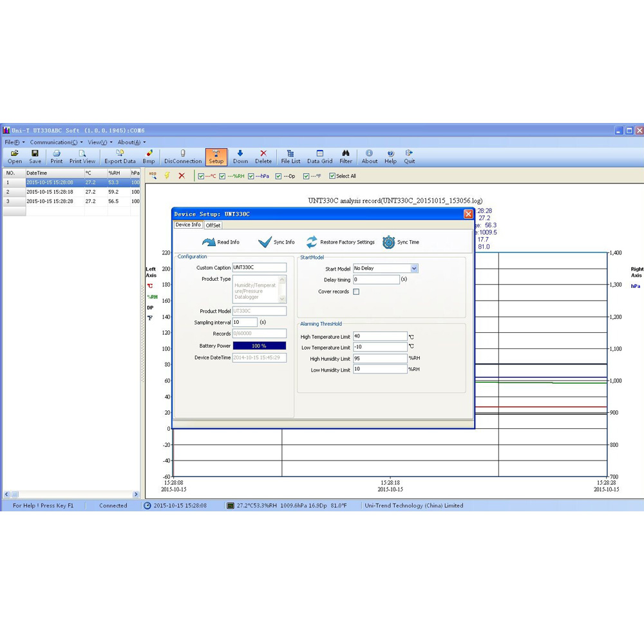
Task: Open the Communication menu
Action: pos(55,142)
